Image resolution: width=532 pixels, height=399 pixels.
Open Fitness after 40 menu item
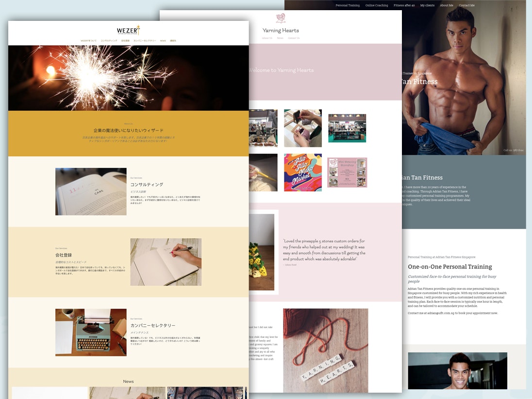click(x=404, y=5)
